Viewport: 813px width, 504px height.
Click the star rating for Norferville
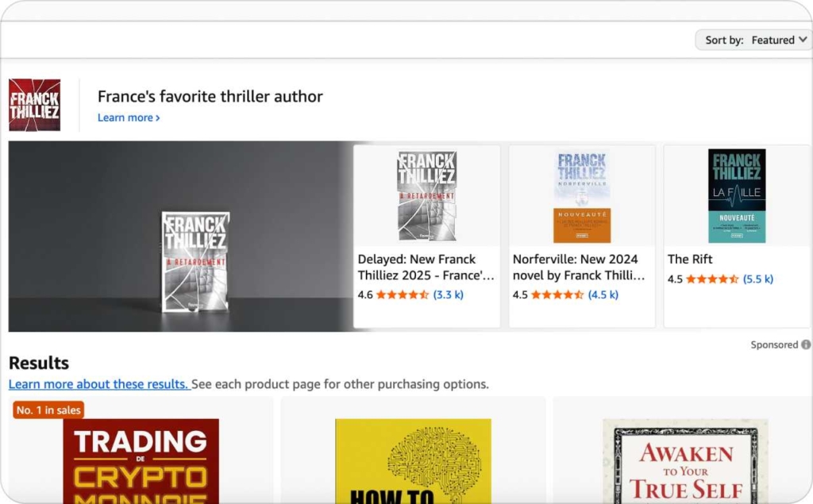(557, 294)
